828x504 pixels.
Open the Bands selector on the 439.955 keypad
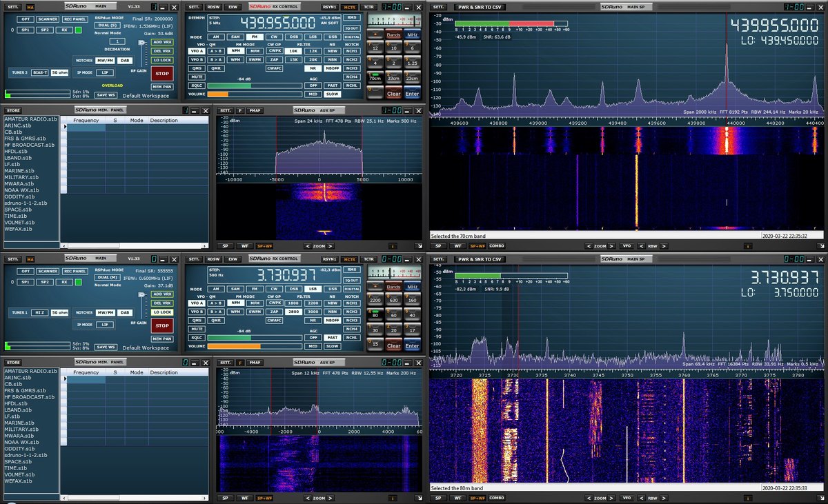(x=393, y=34)
